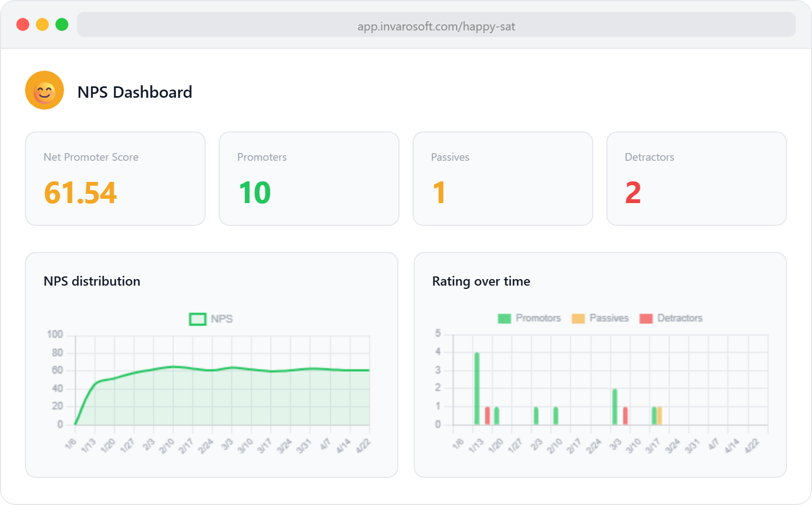
Task: Click the Promoters card label
Action: [x=262, y=157]
